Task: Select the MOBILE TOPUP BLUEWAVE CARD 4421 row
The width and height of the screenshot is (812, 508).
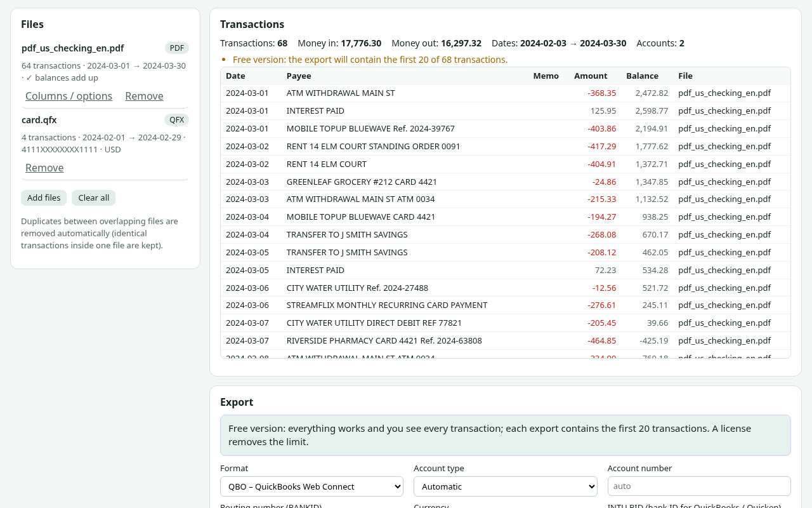Action: coord(506,217)
